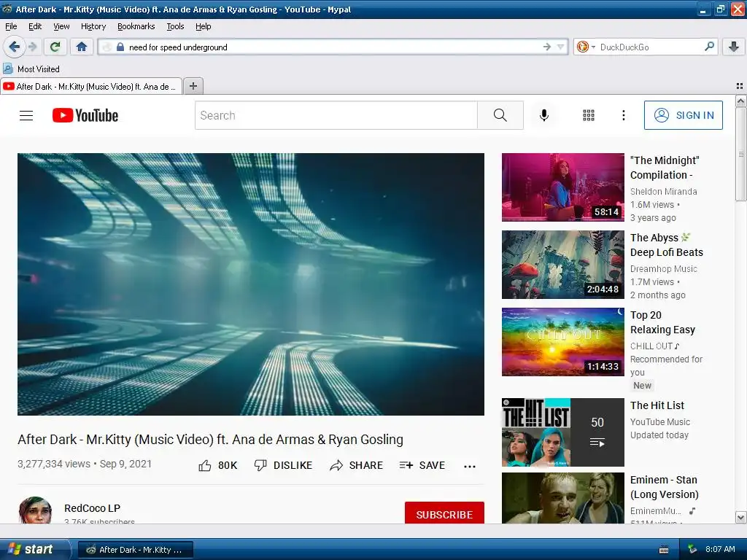Screen dimensions: 747x560
Task: Click Sheldon Miranda channel name
Action: 663,192
